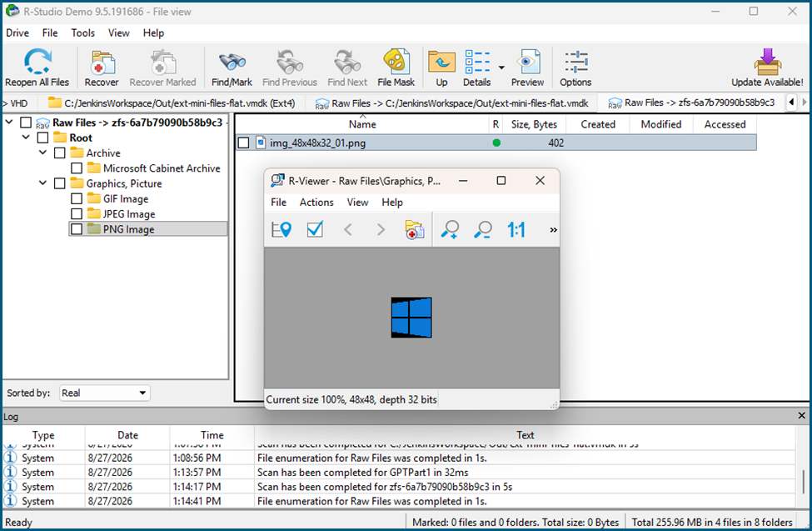Check the Graphics, Picture checkbox
The height and width of the screenshot is (531, 812).
click(60, 183)
